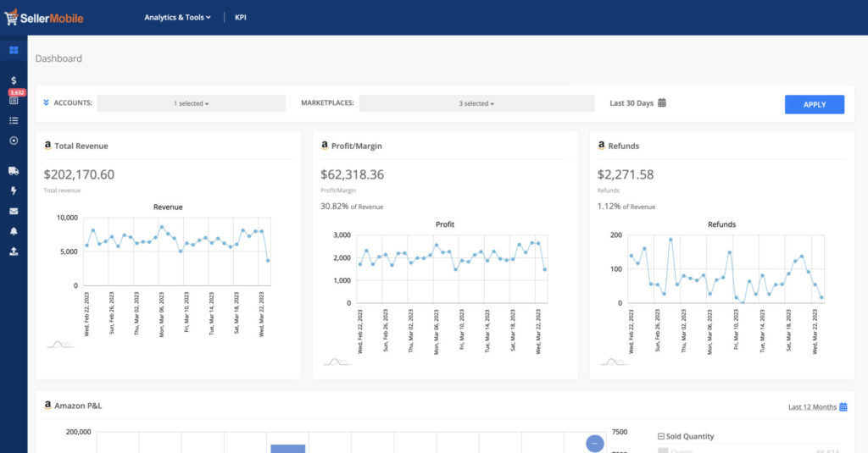Click the Total Revenue card title

pos(81,146)
